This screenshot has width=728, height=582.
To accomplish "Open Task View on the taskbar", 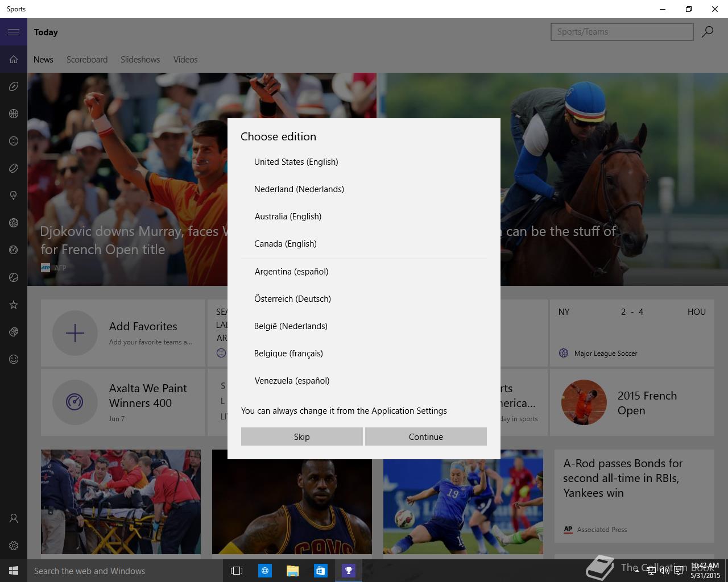I will point(237,571).
